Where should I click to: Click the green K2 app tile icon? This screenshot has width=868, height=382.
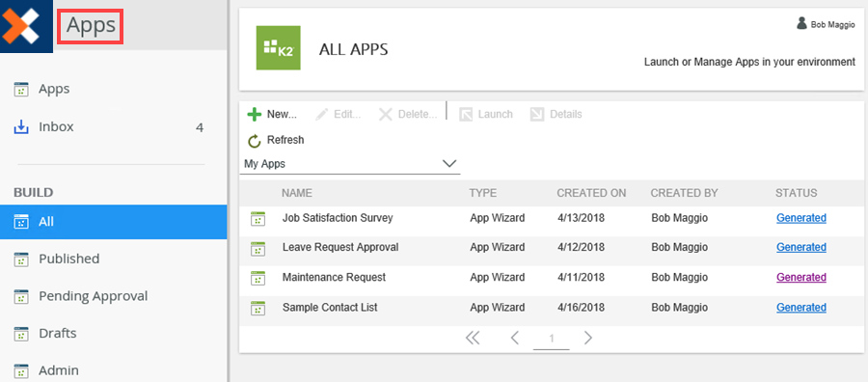[278, 48]
